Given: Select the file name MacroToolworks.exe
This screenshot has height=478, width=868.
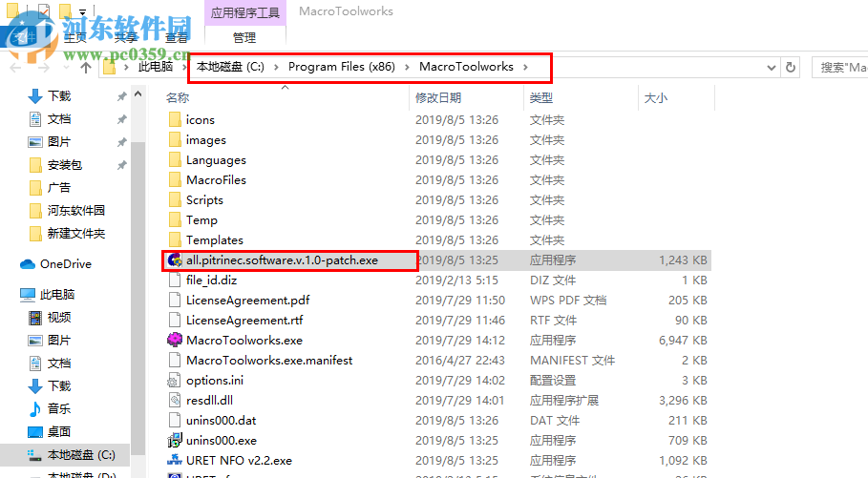Looking at the screenshot, I should [244, 341].
